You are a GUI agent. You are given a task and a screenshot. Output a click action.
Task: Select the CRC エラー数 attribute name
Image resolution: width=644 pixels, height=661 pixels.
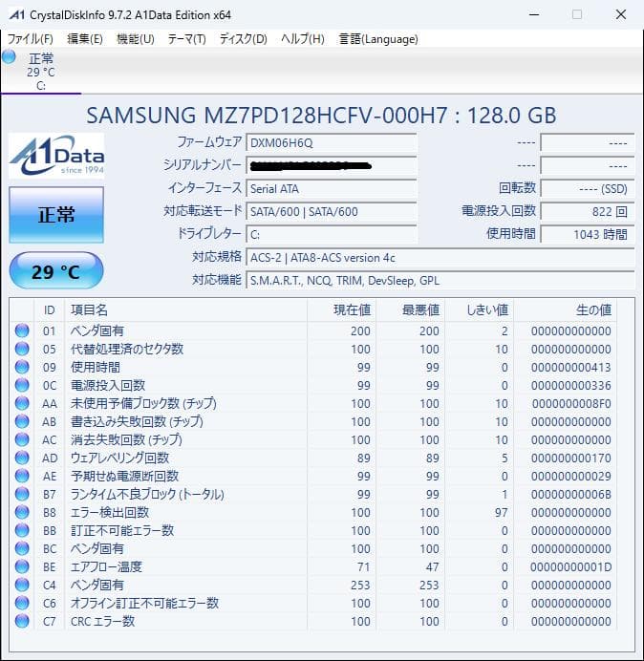click(x=102, y=621)
